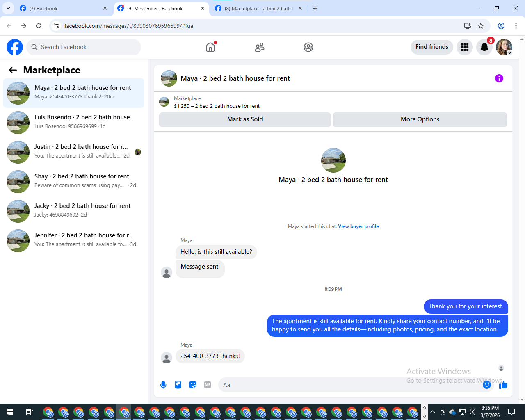Open the Friends icon in top navigation
Viewport: 525px width, 420px height.
tap(260, 47)
